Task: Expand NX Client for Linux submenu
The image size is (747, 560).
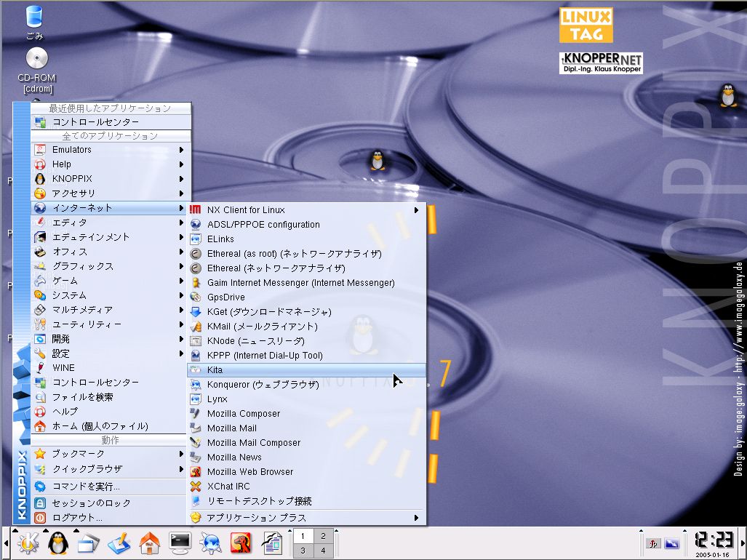Action: coord(306,210)
